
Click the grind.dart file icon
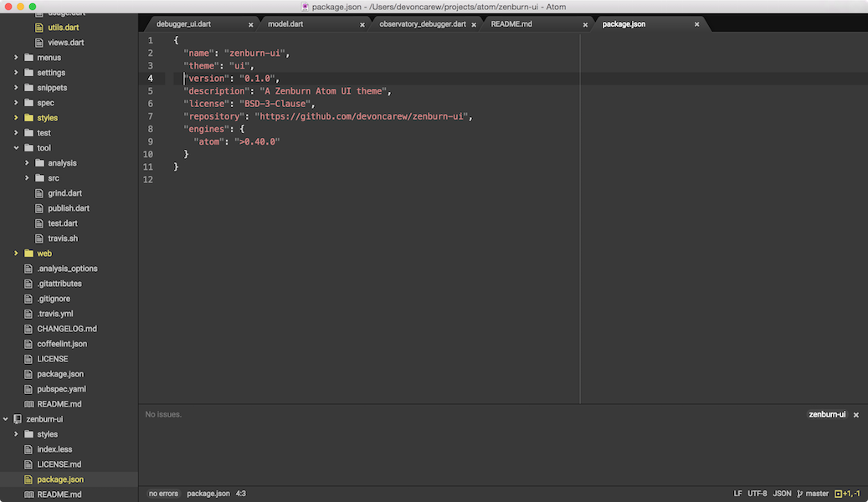(39, 193)
